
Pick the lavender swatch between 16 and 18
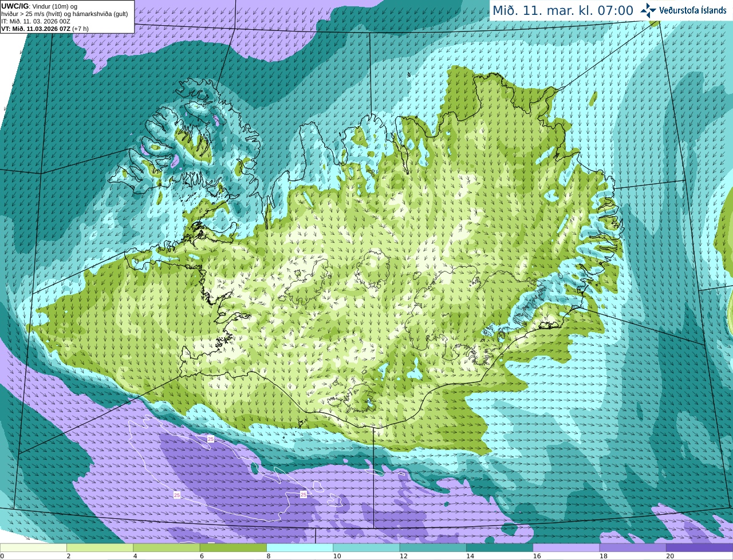click(x=566, y=548)
